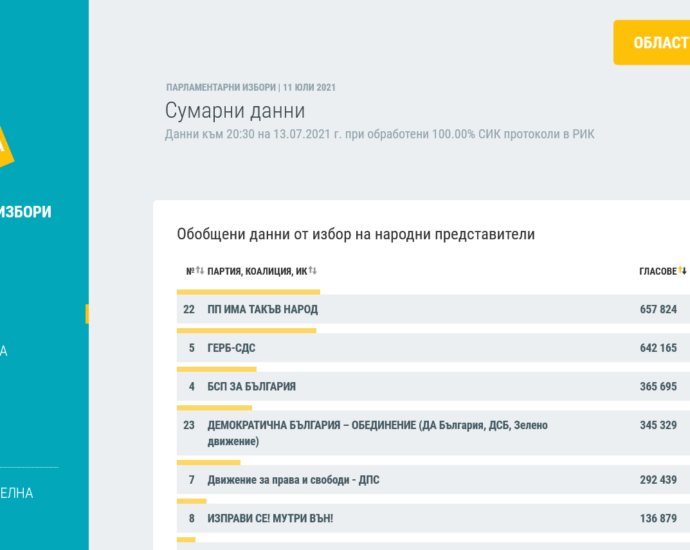The image size is (690, 550).
Task: Click the vote count 136 879
Action: pos(658,518)
